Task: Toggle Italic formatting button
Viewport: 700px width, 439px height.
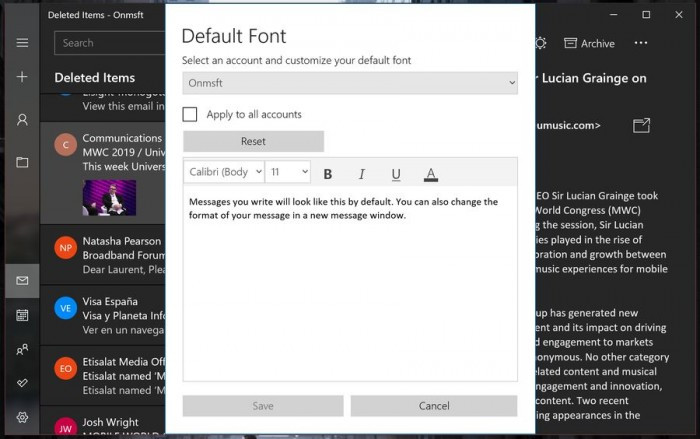Action: point(362,174)
